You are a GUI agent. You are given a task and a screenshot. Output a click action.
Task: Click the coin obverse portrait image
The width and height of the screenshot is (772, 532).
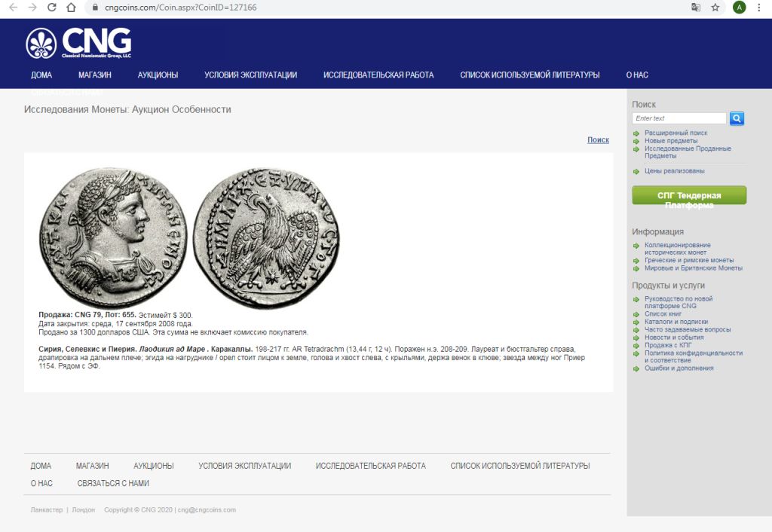pos(113,237)
